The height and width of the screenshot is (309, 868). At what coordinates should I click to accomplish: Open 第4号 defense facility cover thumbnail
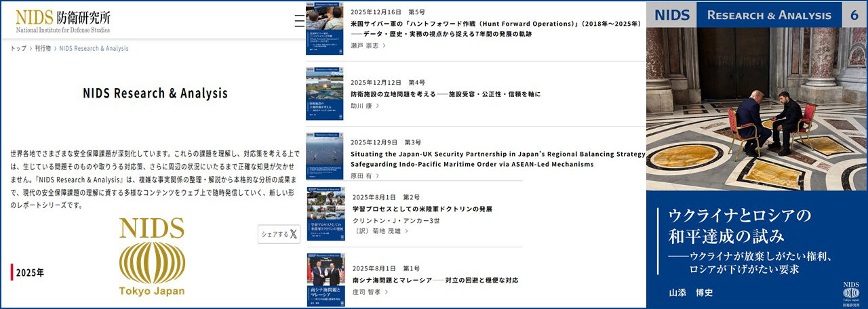coord(324,94)
